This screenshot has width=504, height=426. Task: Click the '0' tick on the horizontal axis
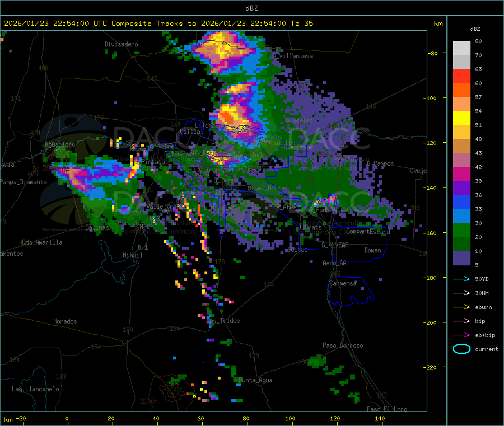click(x=67, y=418)
